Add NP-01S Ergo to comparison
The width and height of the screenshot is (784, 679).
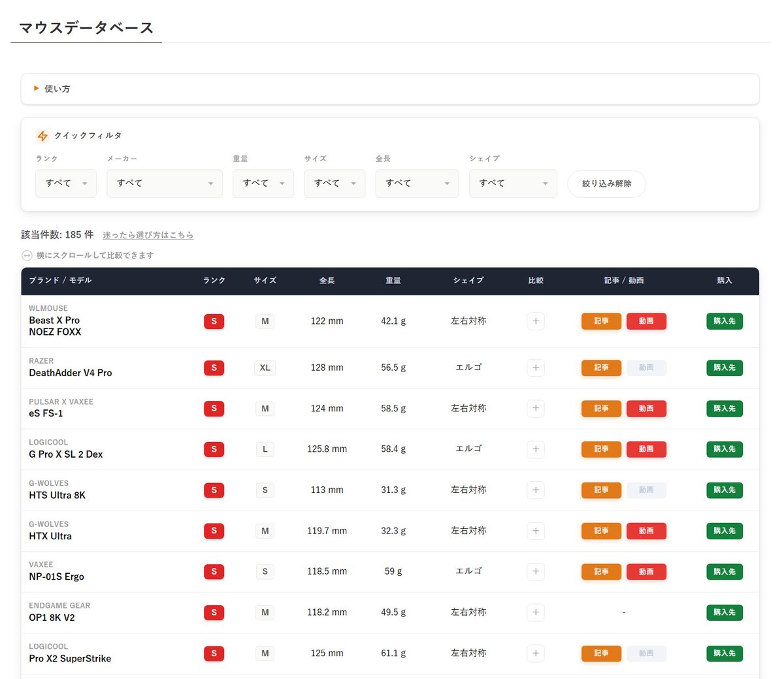536,572
